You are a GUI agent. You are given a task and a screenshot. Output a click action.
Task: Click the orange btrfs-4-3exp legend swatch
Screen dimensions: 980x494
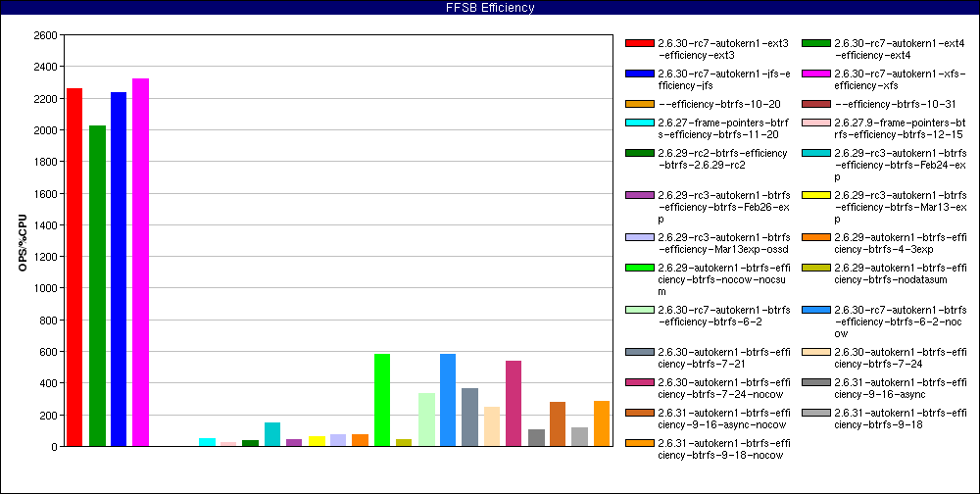(x=816, y=237)
